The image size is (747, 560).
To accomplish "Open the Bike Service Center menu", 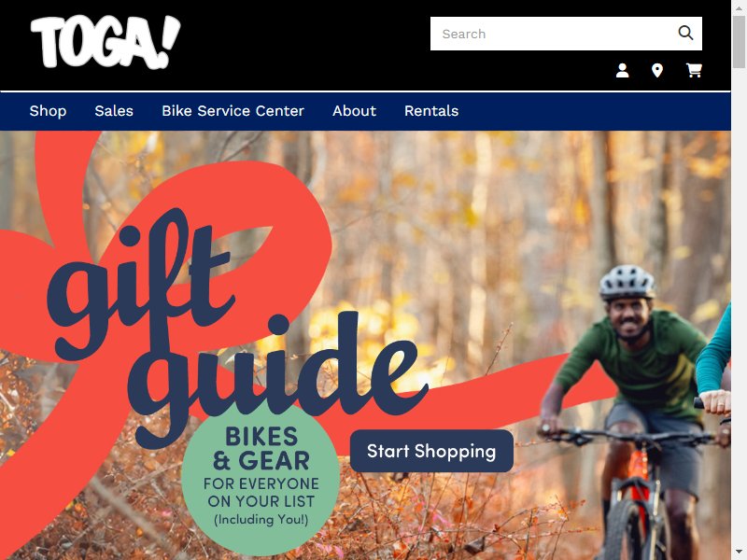I will tap(233, 111).
